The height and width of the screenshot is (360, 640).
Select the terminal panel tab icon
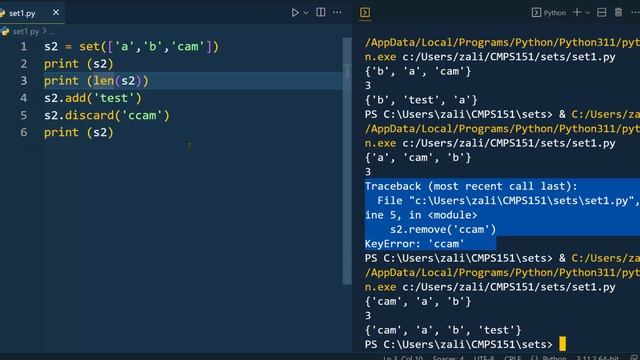pos(365,13)
